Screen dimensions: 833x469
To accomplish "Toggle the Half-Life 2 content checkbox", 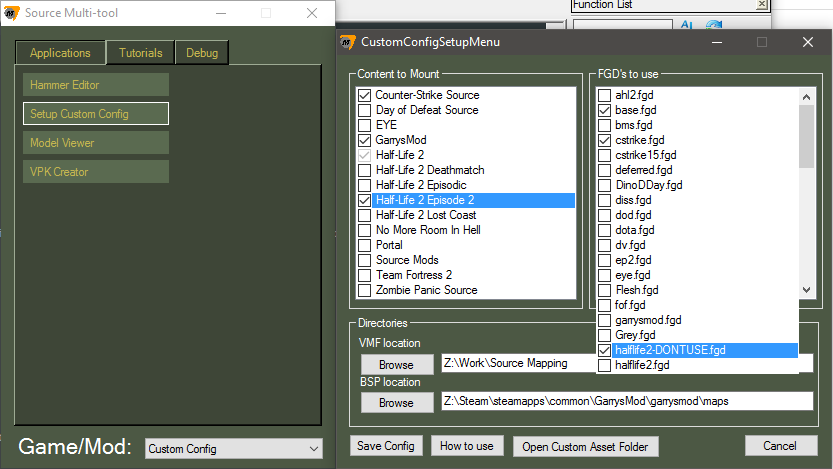I will (x=364, y=155).
